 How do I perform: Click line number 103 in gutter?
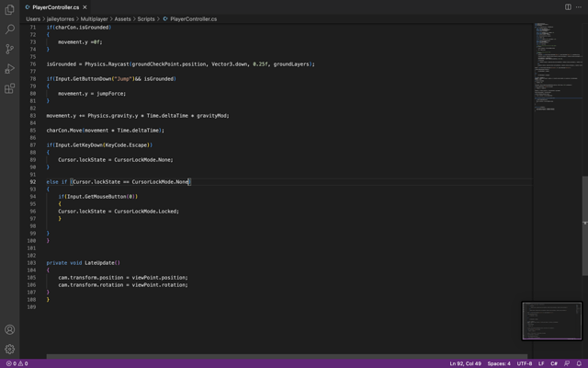point(31,263)
